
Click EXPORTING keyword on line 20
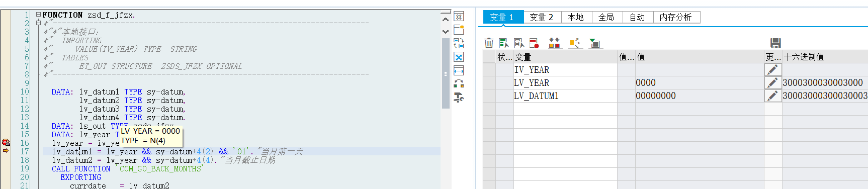(81, 177)
